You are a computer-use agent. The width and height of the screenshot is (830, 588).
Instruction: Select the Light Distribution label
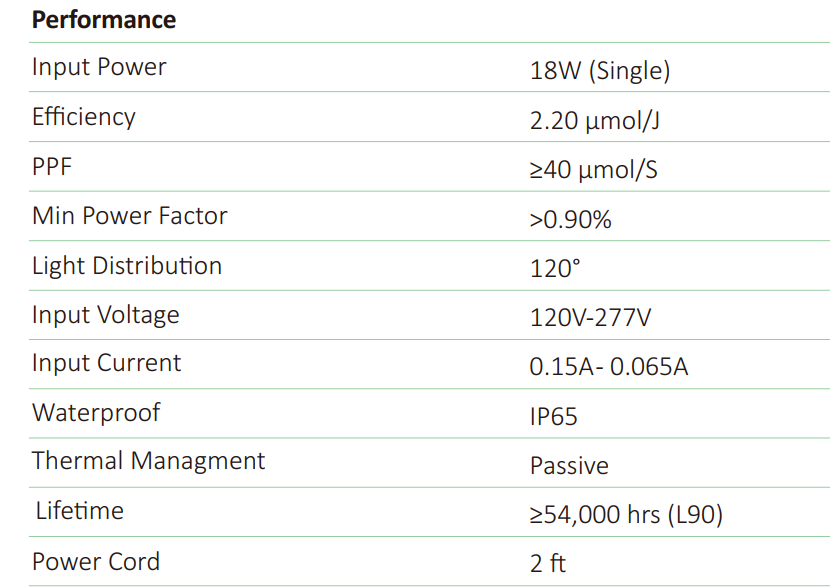pos(127,266)
